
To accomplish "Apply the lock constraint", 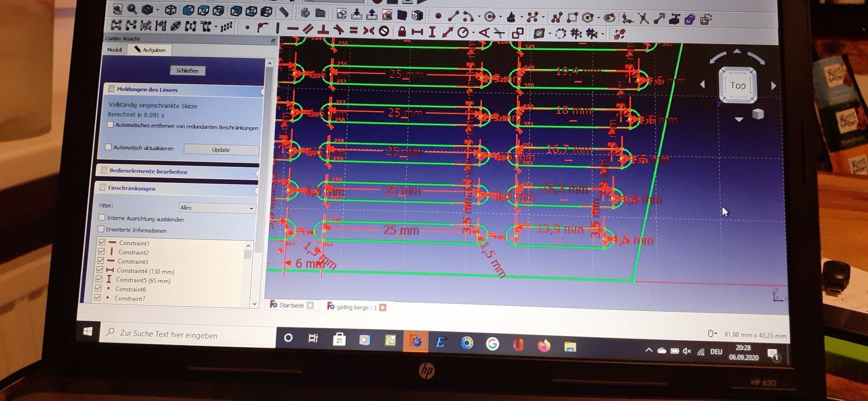I will coord(401,31).
